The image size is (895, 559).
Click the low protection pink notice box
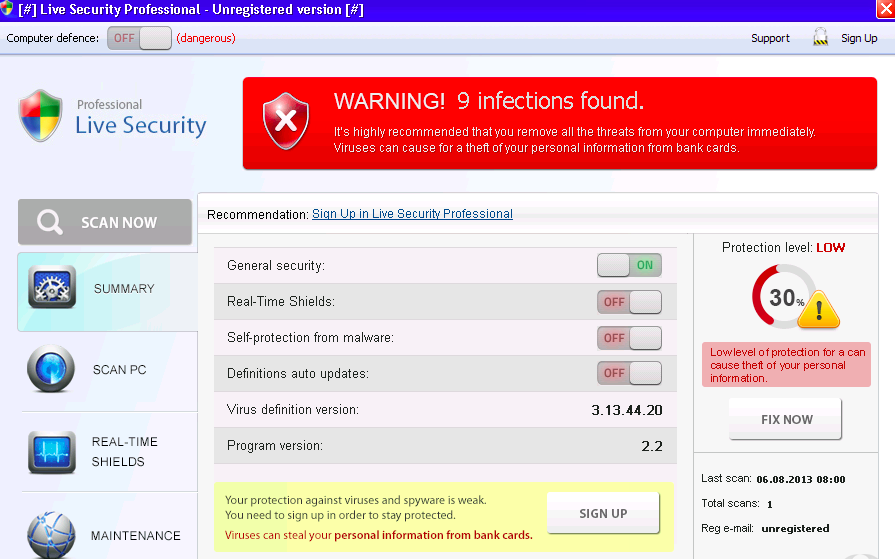tap(786, 365)
